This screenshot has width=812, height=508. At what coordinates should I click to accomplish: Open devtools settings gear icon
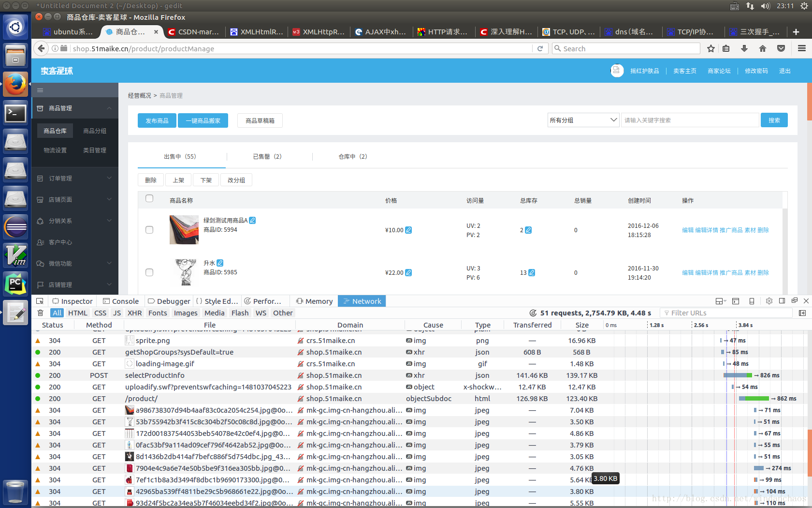[x=769, y=301]
